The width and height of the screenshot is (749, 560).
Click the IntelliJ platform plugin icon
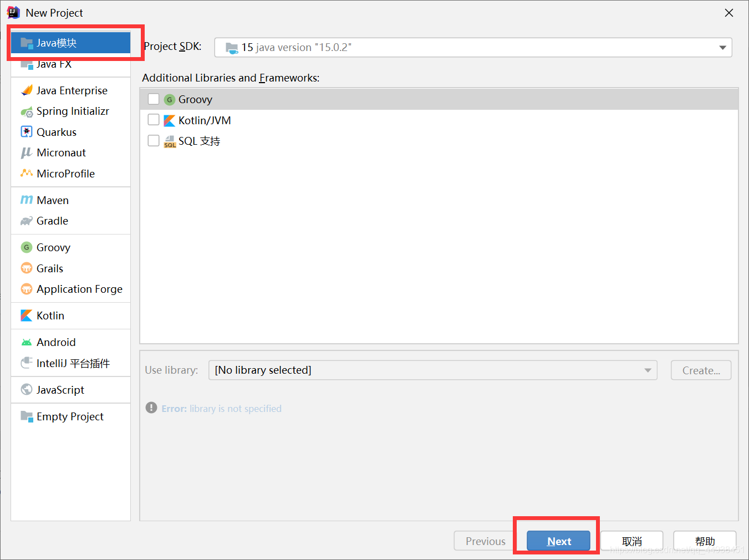point(27,363)
